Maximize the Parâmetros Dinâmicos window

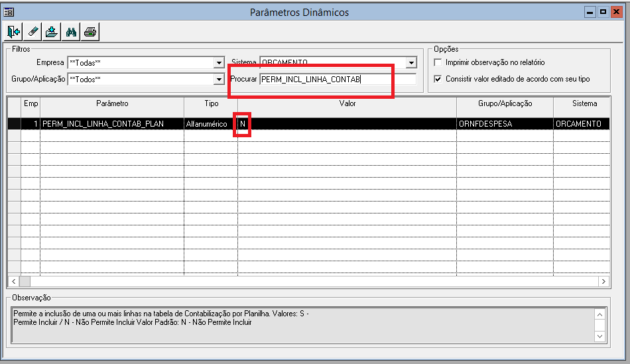pyautogui.click(x=603, y=12)
